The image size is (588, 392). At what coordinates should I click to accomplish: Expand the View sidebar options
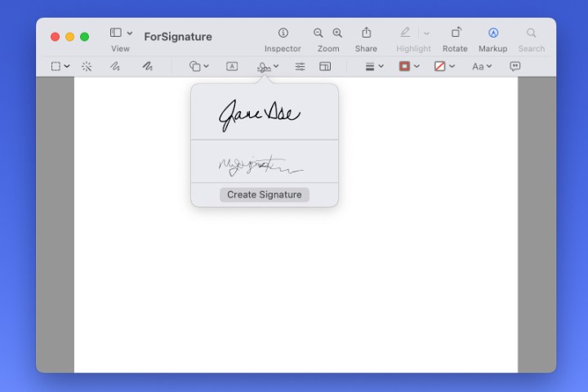[120, 33]
